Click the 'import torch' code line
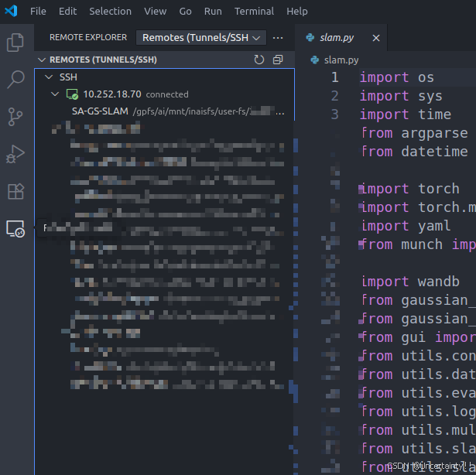The height and width of the screenshot is (475, 476). [409, 189]
